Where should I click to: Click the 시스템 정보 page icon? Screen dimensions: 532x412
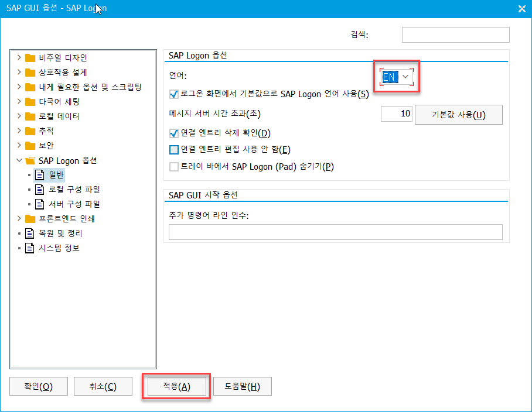tap(30, 248)
